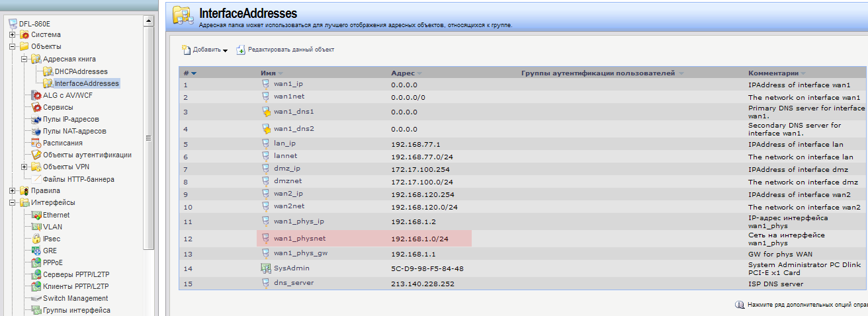Click the DFL-860E device icon
The width and height of the screenshot is (868, 316).
[13, 23]
